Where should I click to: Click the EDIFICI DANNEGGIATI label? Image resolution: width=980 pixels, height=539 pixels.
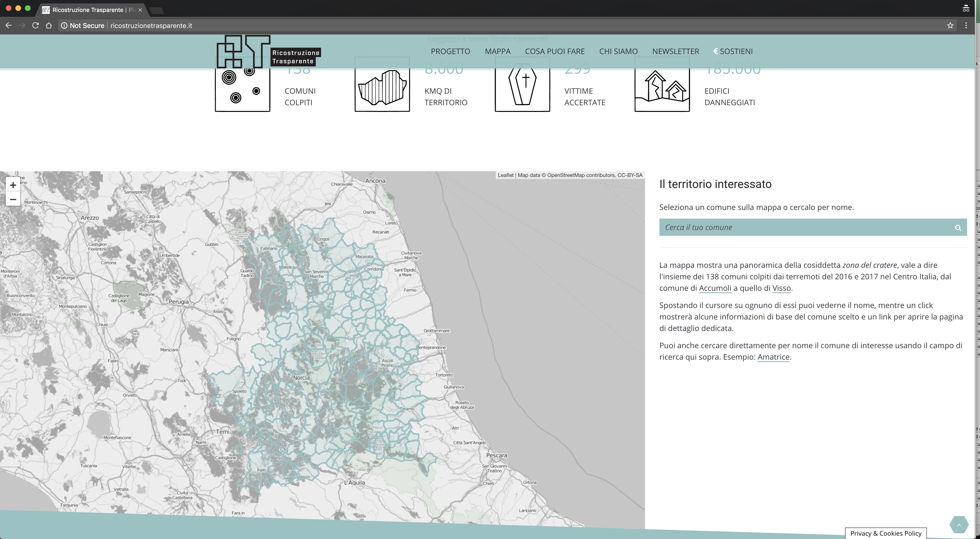[x=730, y=97]
